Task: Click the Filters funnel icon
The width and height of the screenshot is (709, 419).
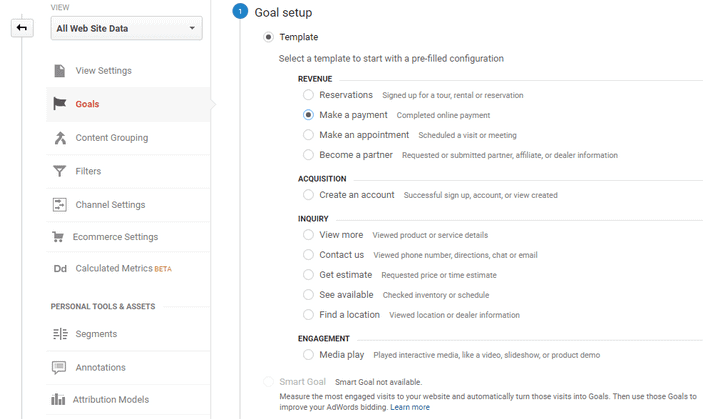Action: coord(60,171)
